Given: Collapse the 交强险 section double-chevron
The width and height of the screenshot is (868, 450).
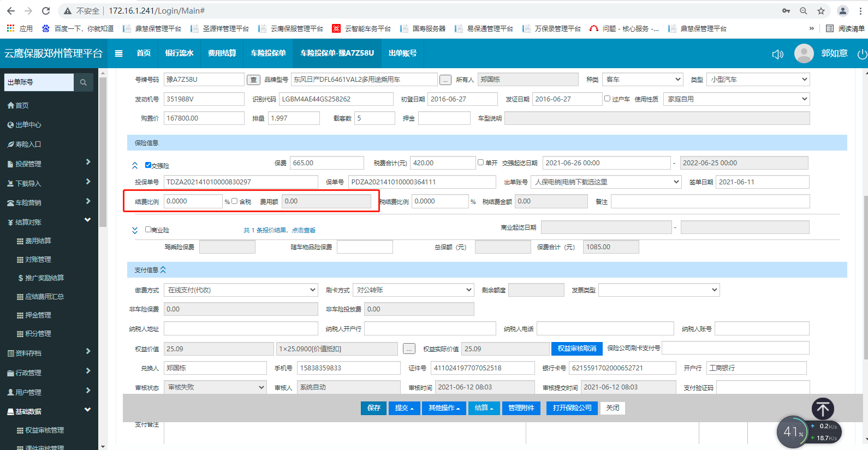Looking at the screenshot, I should point(135,165).
